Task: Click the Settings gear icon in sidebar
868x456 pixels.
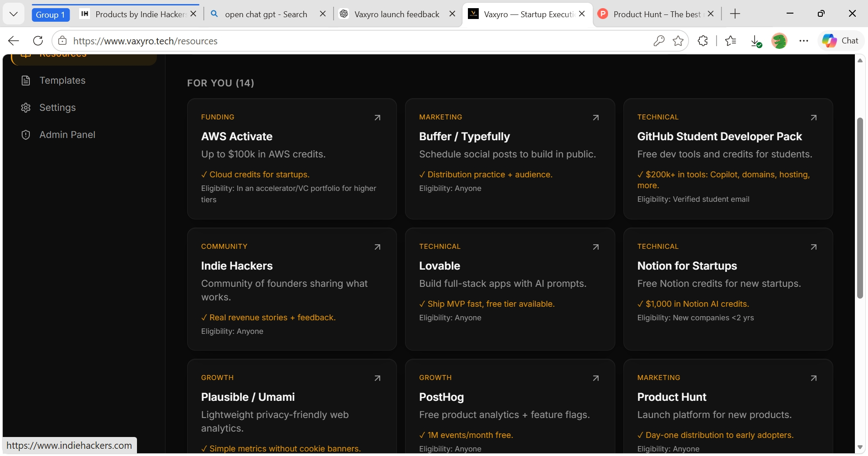Action: click(x=26, y=108)
